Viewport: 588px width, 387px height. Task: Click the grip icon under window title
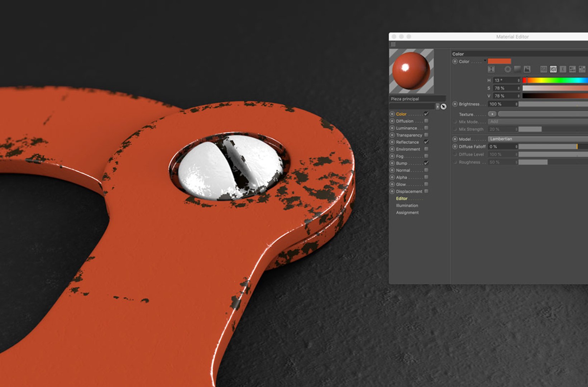393,44
